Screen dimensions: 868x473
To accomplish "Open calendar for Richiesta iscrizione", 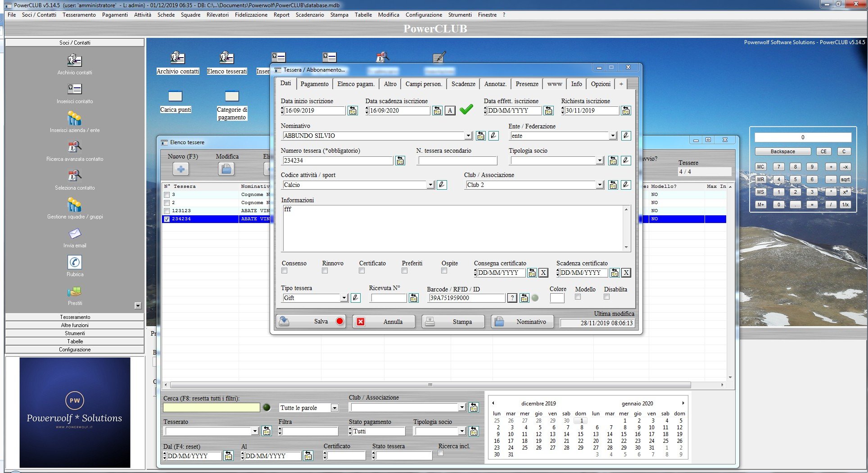I will point(626,111).
